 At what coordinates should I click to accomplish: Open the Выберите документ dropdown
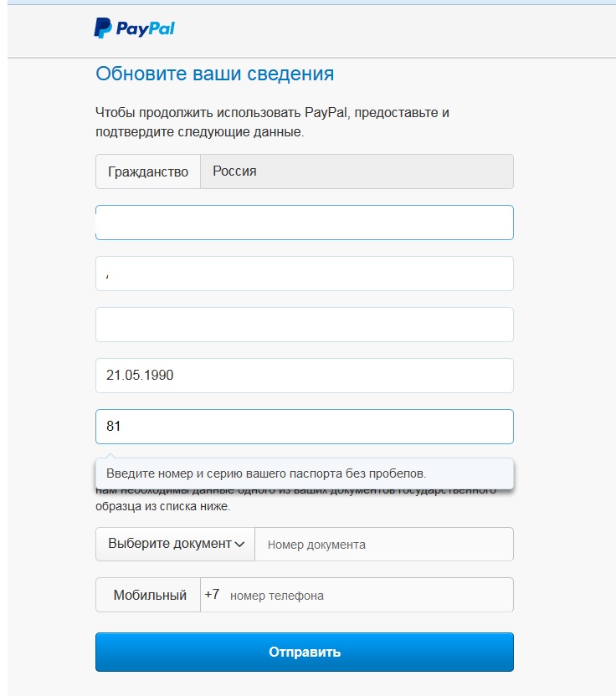coord(176,544)
